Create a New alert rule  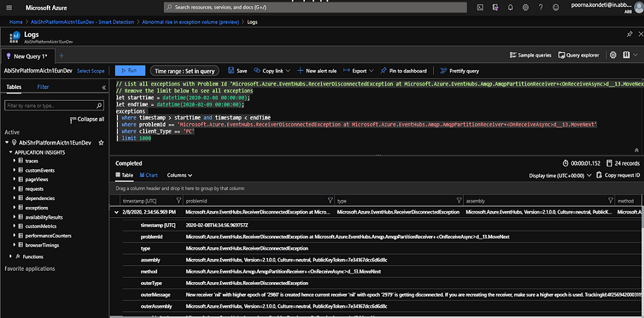pos(317,71)
